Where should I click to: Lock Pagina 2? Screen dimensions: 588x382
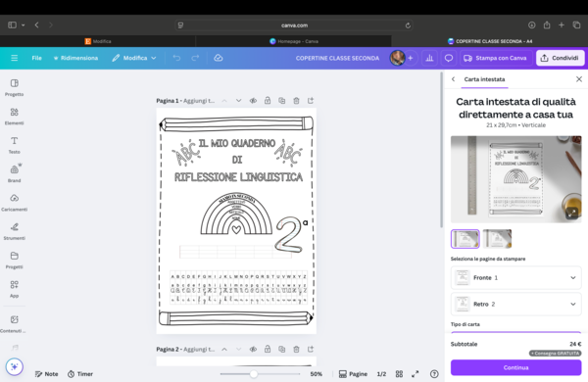(268, 349)
